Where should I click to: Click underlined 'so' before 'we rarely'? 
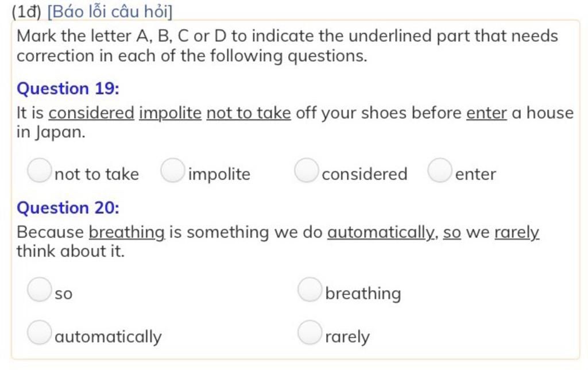pyautogui.click(x=452, y=233)
